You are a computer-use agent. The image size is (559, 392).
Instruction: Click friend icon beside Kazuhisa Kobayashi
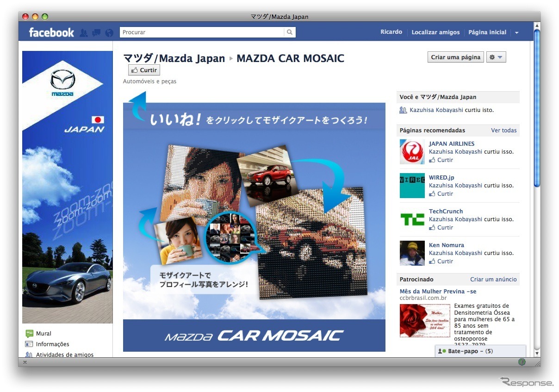(x=403, y=110)
